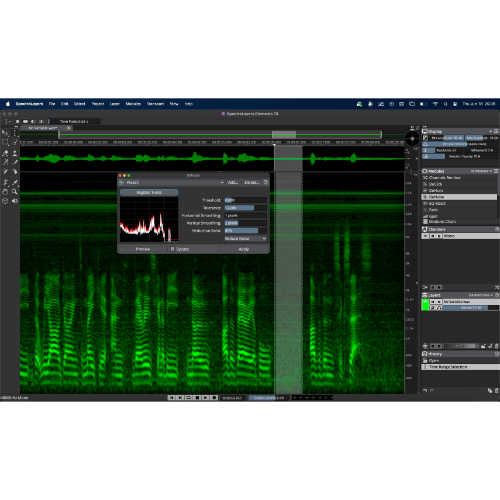Select the rectangular selection tool

5,142
